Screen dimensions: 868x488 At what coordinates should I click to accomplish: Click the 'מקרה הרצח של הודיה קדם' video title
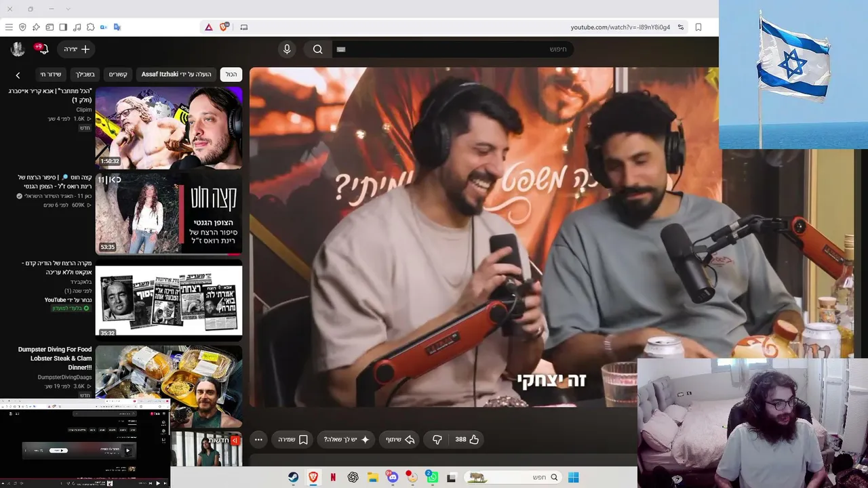57,268
